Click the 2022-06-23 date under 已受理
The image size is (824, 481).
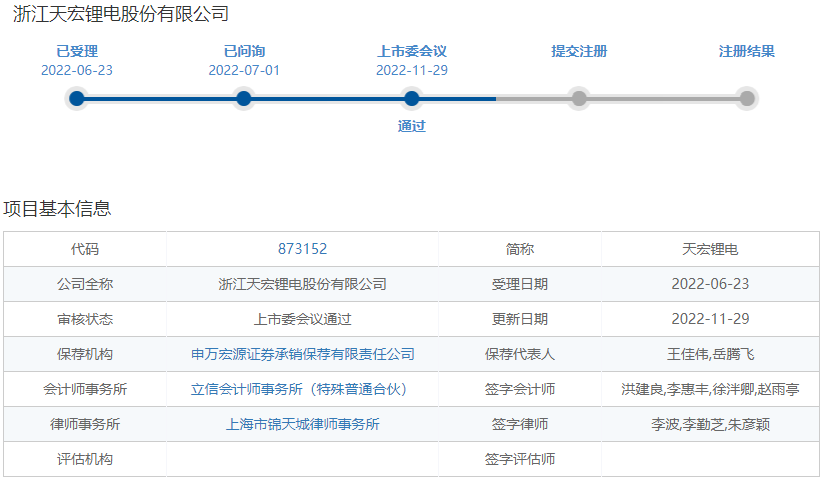pyautogui.click(x=77, y=70)
